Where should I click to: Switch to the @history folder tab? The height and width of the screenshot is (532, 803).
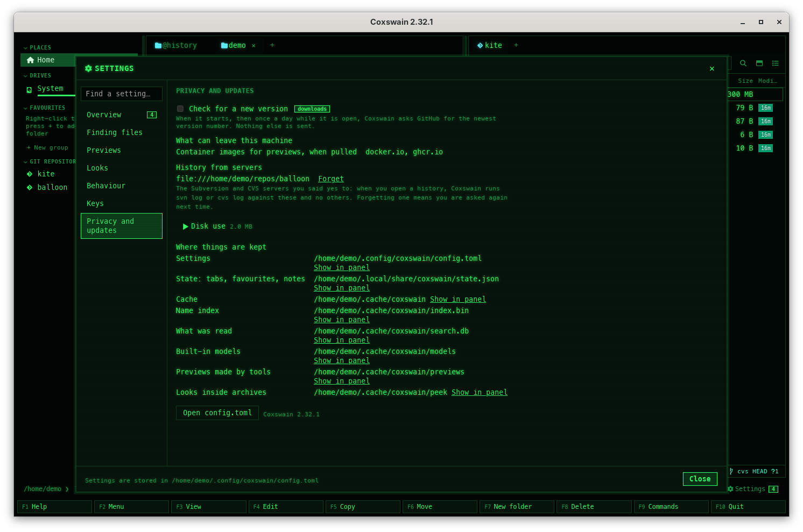pyautogui.click(x=176, y=46)
